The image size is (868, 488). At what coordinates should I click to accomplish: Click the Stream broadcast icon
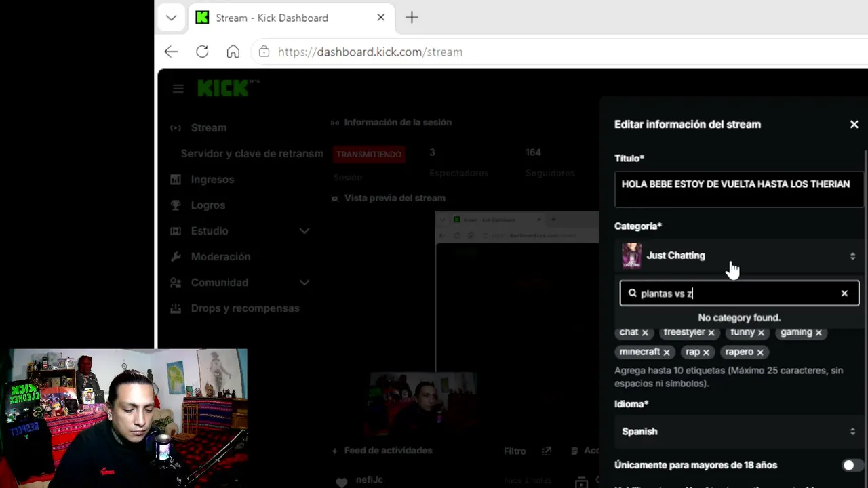tap(176, 128)
